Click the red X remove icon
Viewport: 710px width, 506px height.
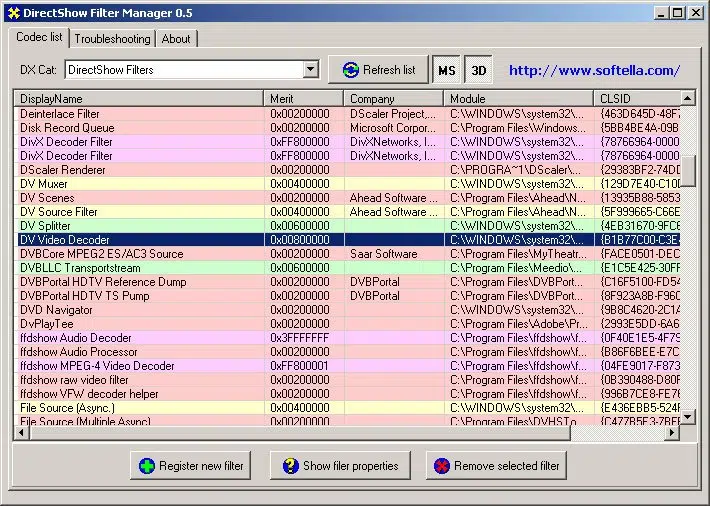click(x=441, y=466)
